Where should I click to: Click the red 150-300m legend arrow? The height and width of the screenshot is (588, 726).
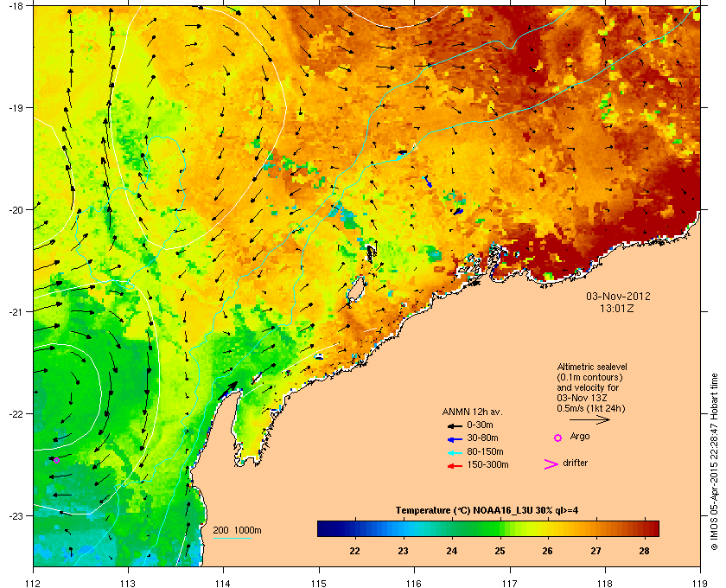455,466
